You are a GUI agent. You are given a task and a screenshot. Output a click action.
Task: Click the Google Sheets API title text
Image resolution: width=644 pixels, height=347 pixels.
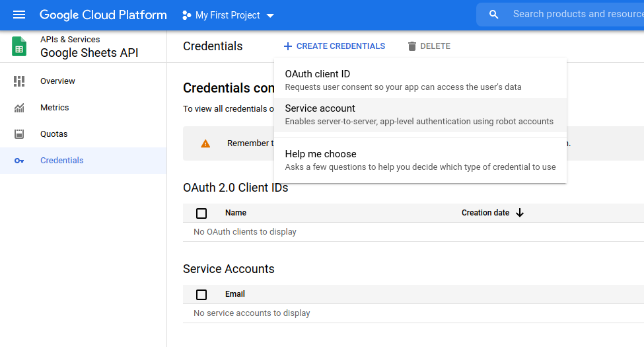click(x=89, y=53)
